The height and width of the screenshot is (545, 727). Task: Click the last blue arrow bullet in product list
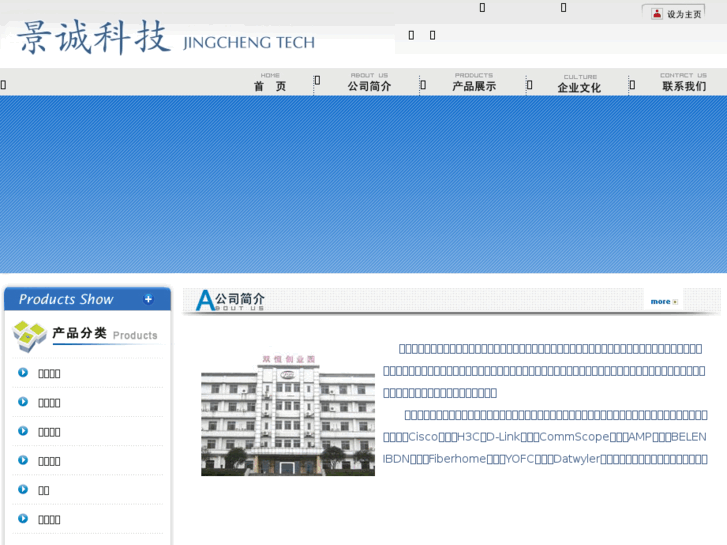[23, 518]
